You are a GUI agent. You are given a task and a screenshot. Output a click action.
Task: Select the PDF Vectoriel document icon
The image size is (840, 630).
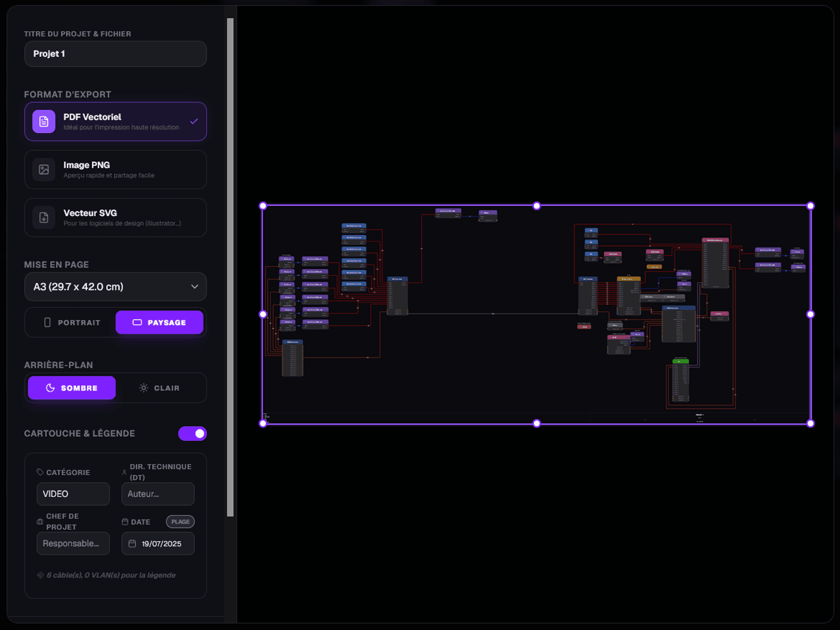tap(44, 122)
